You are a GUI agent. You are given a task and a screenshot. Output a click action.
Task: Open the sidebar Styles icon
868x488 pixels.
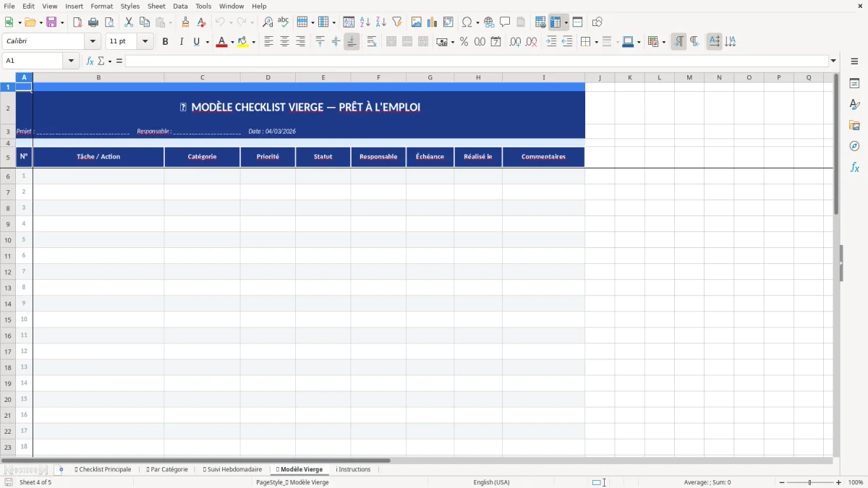tap(854, 104)
